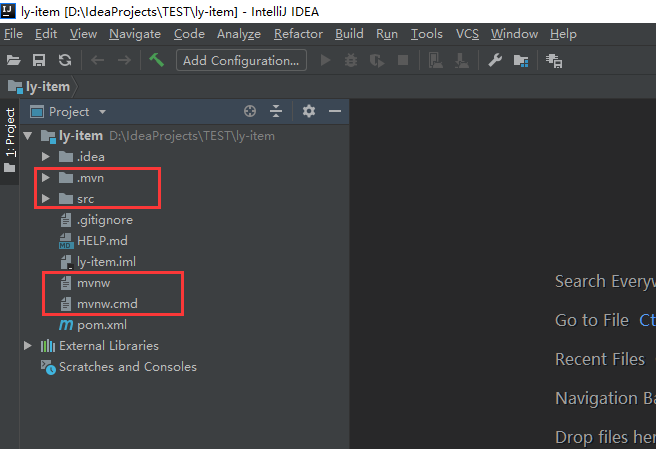Open the Edit menu
656x449 pixels.
(x=46, y=34)
